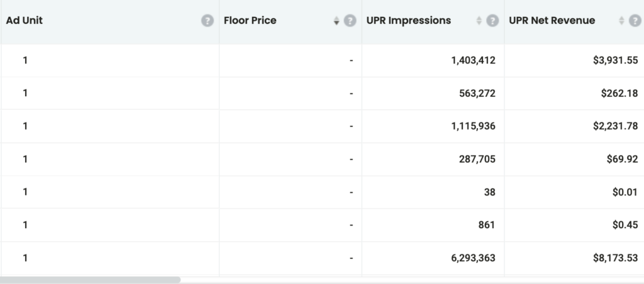
Task: Select the 1,403,412 impressions cell
Action: [x=473, y=60]
